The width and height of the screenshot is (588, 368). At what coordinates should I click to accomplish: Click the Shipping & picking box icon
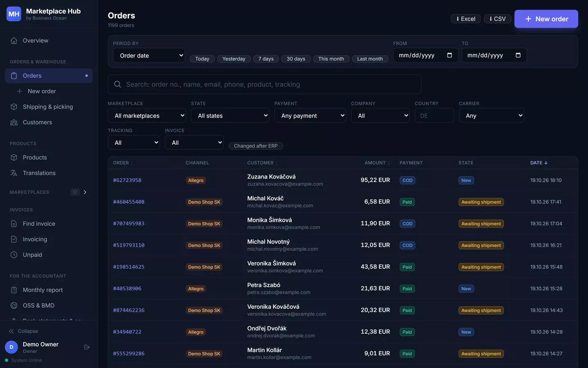coord(14,107)
